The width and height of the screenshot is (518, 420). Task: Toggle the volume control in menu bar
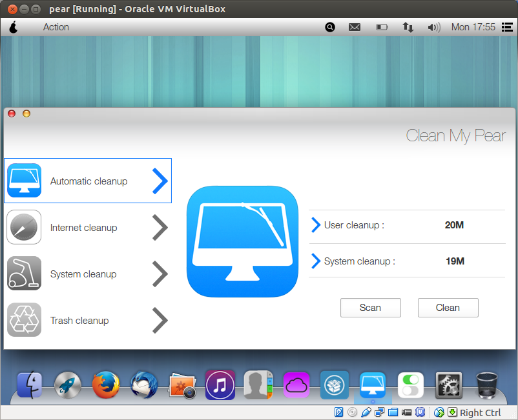433,27
